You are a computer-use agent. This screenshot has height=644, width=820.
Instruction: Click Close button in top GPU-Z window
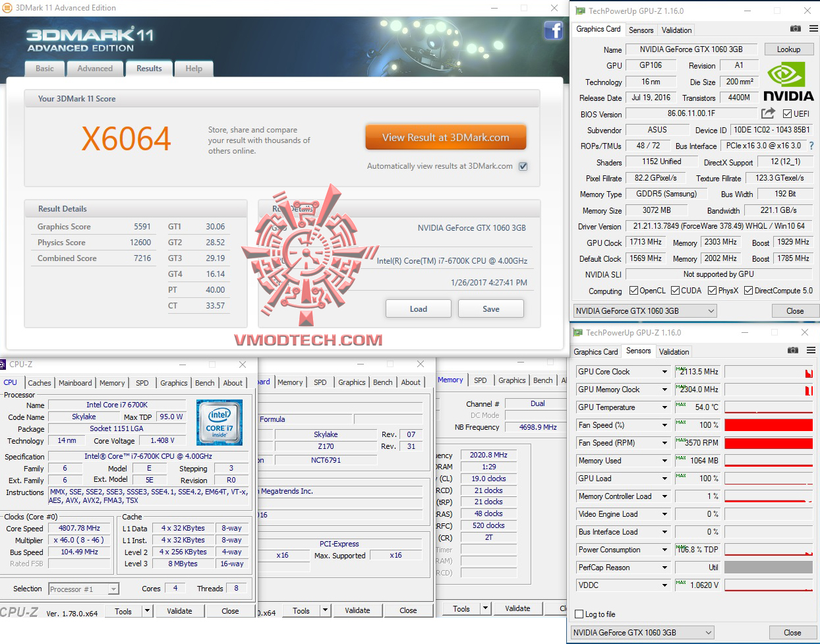click(795, 311)
